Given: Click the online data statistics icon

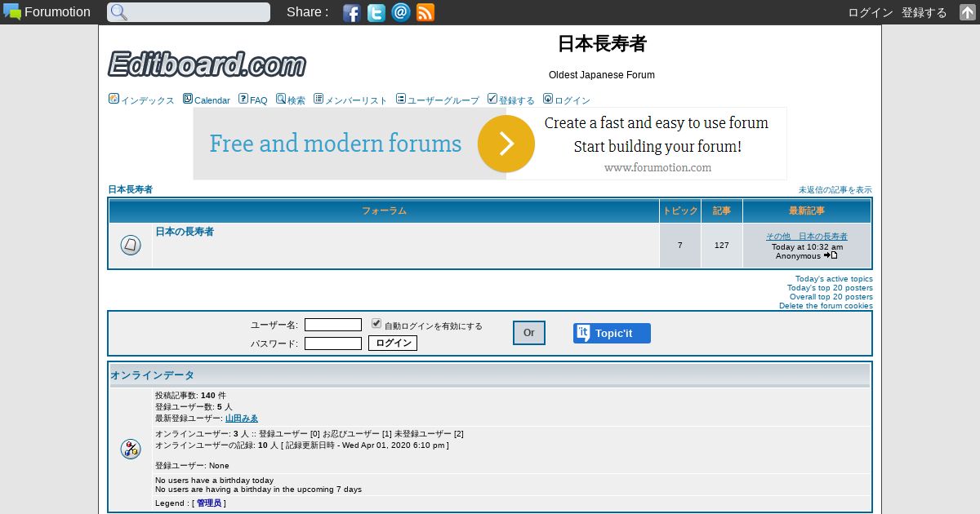Looking at the screenshot, I should (x=131, y=449).
